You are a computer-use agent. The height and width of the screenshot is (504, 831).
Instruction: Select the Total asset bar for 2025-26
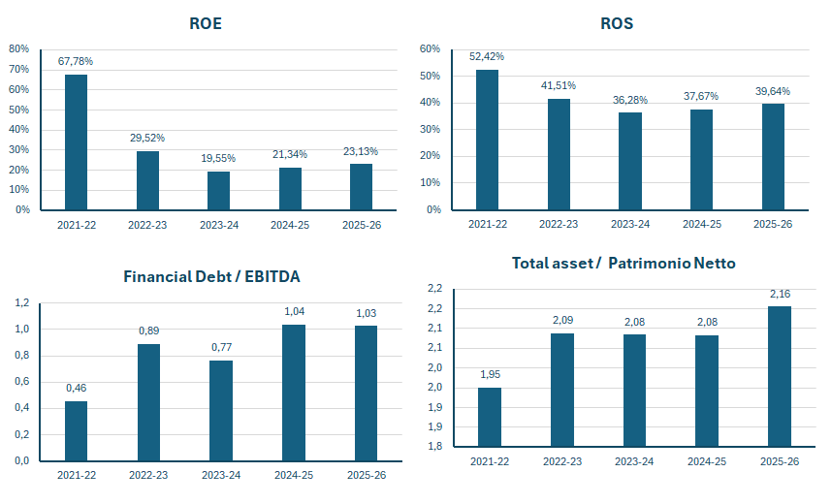tap(780, 377)
